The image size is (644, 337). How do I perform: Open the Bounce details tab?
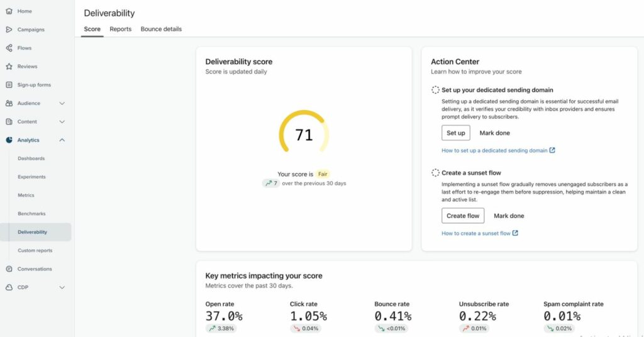(x=161, y=29)
